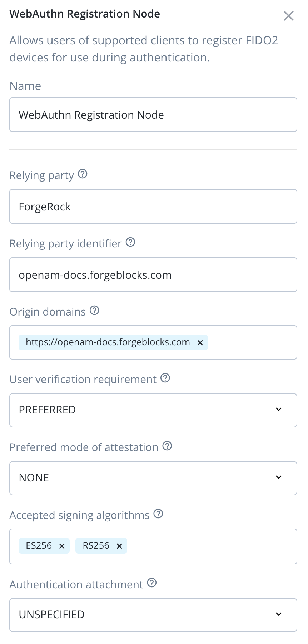This screenshot has width=308, height=644.
Task: Show help for Preferred mode of attestation
Action: click(x=167, y=446)
